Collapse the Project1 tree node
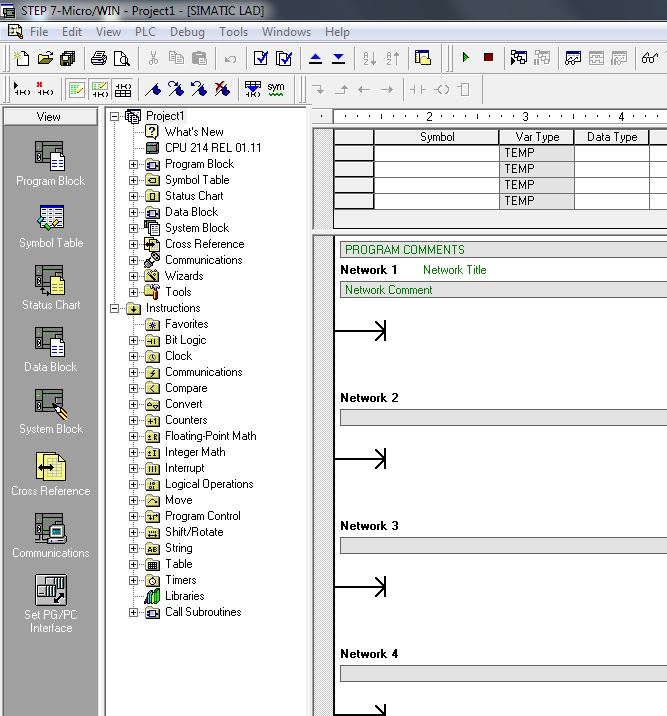The width and height of the screenshot is (667, 716). pos(114,116)
